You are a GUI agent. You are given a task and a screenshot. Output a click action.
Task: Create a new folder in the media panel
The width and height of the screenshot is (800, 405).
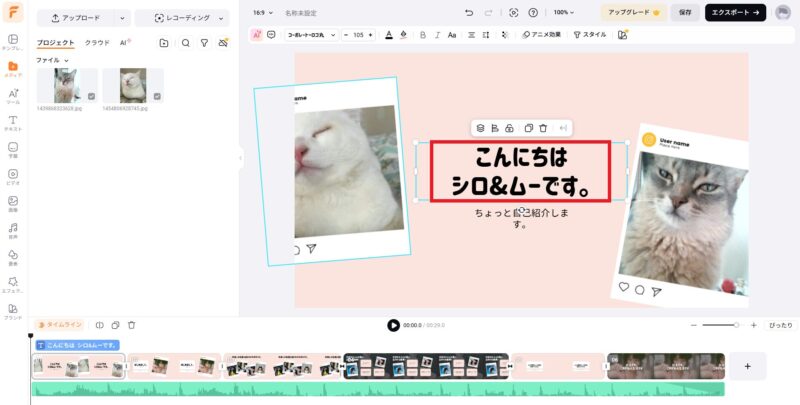pyautogui.click(x=164, y=43)
